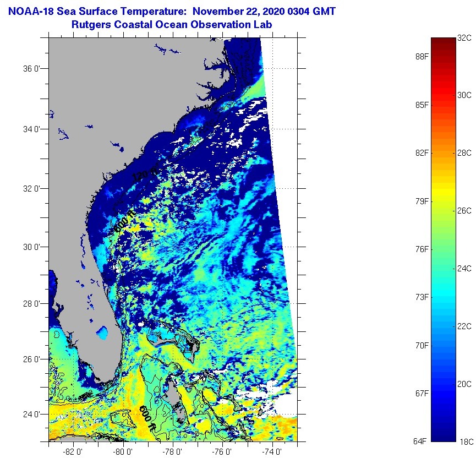Click the -82 0' longitude label

pos(73,452)
